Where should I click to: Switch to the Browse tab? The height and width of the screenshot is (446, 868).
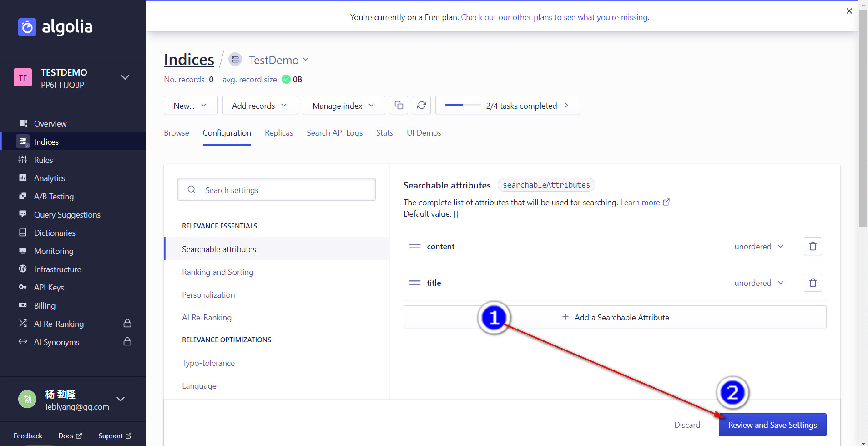(176, 133)
